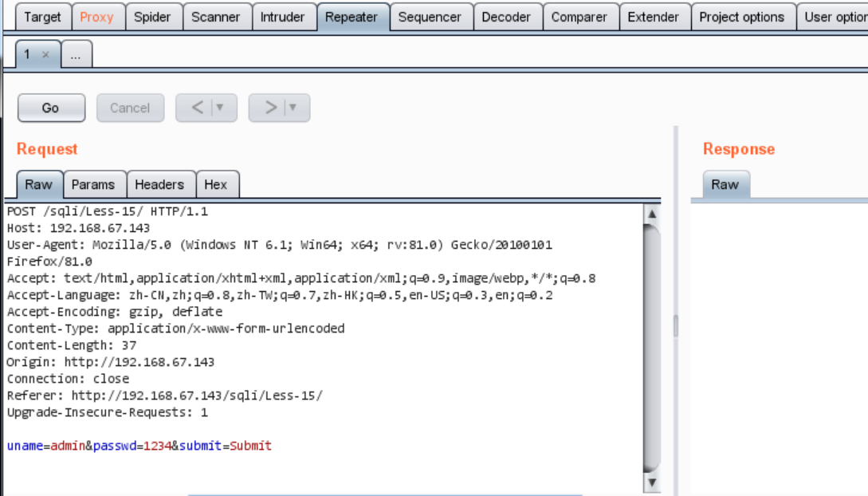Open the Target tab
This screenshot has width=868, height=496.
42,18
